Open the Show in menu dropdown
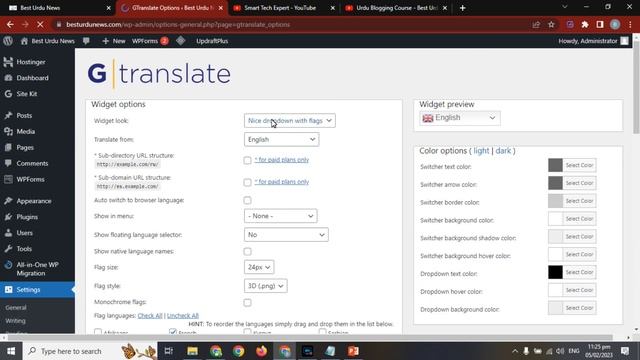The width and height of the screenshot is (640, 360). pyautogui.click(x=280, y=216)
